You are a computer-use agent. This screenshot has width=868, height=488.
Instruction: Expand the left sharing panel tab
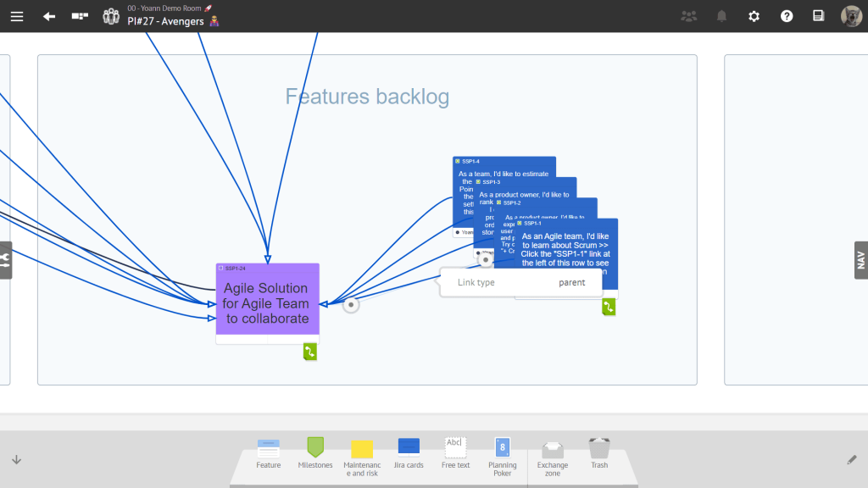(6, 260)
